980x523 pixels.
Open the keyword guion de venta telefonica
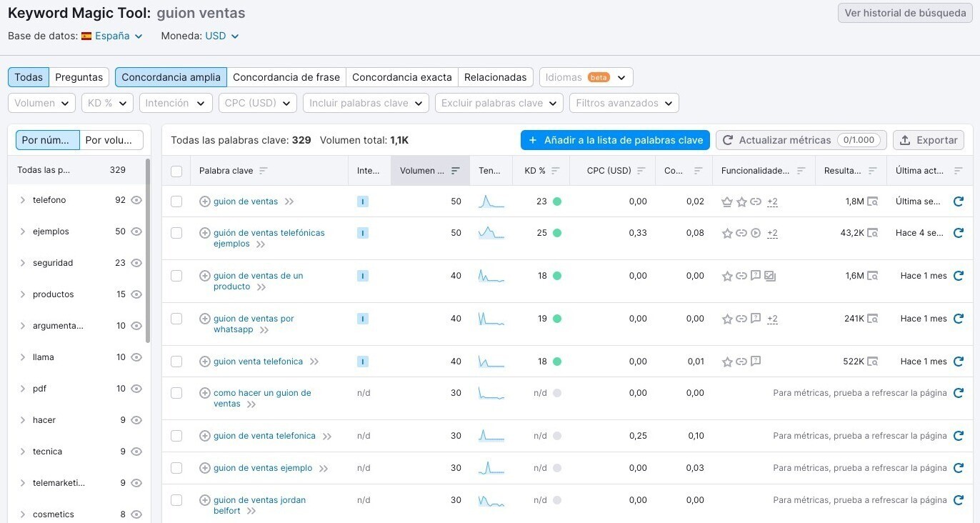[x=264, y=435]
